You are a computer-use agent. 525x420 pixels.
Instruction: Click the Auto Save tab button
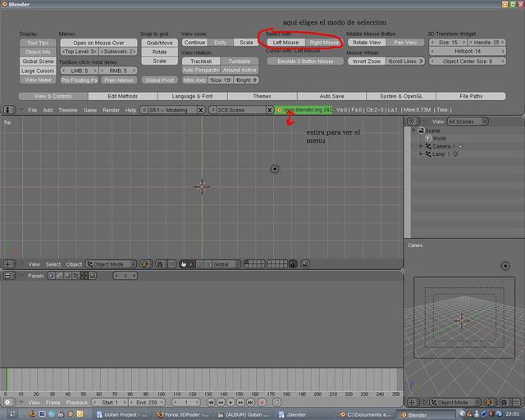coord(331,96)
